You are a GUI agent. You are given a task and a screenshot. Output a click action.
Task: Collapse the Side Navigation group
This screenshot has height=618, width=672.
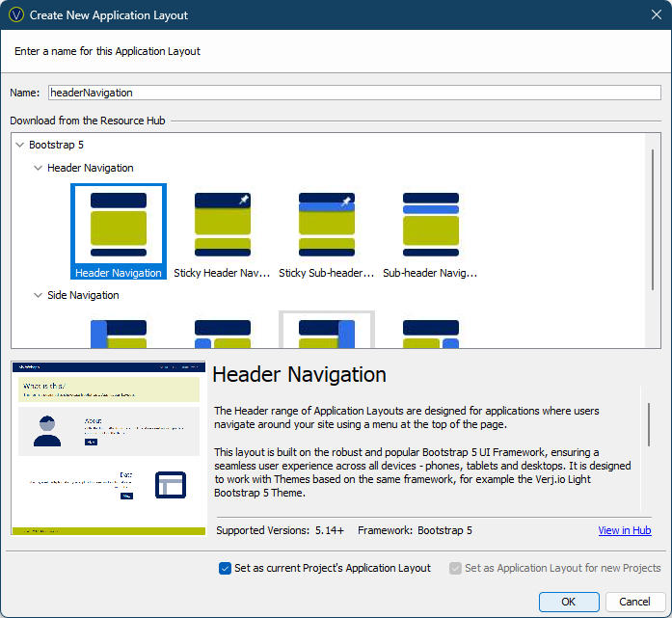pos(38,295)
